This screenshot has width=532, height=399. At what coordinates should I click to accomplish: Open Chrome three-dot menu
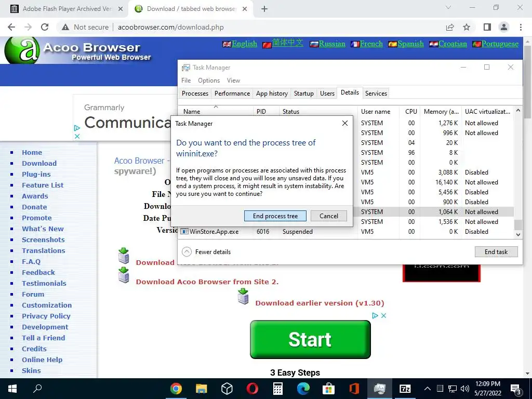[521, 27]
